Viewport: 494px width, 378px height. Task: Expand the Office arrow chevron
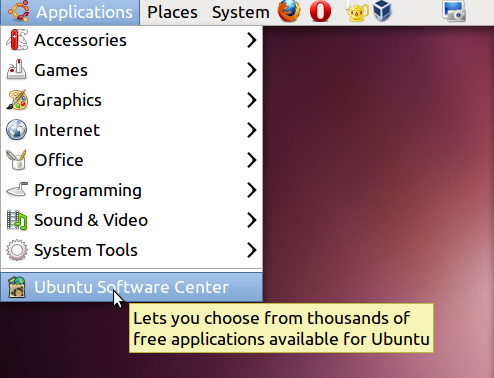pos(252,160)
